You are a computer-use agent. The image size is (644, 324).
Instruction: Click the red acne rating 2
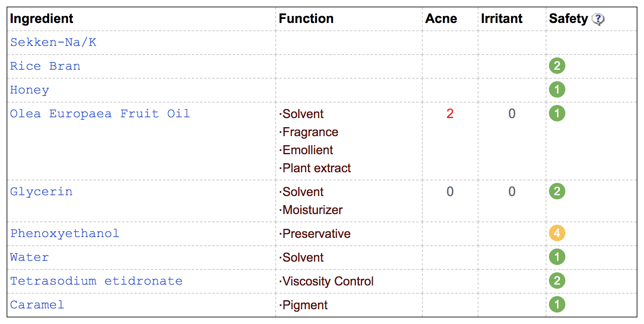[x=450, y=114]
